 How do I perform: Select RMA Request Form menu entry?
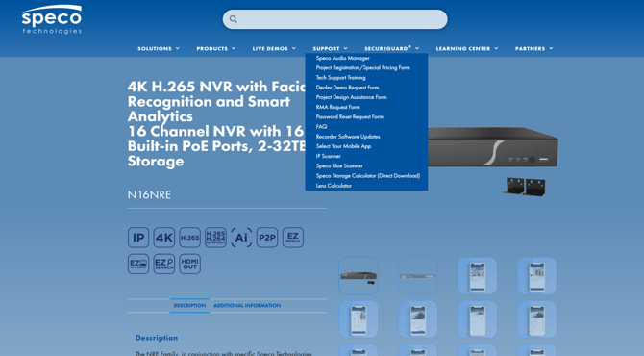coord(338,107)
